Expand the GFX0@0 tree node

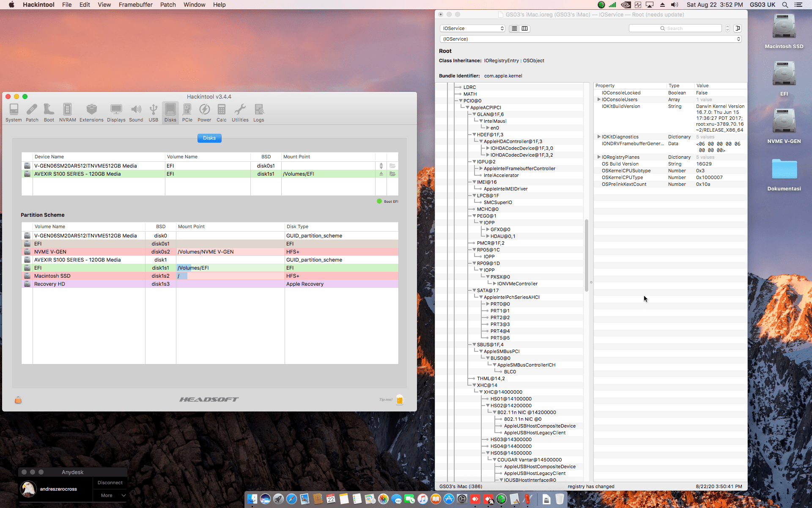point(488,229)
